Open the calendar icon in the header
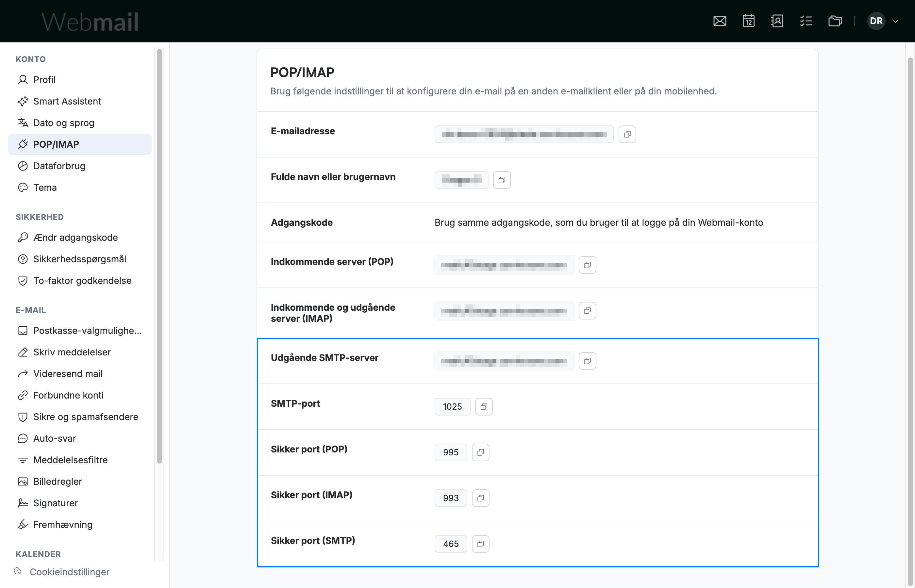 (748, 21)
